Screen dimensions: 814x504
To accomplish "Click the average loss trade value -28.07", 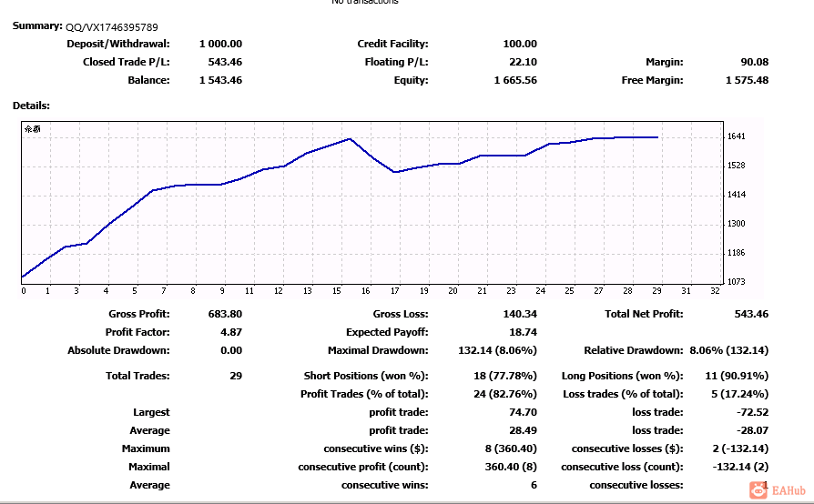I will coord(752,431).
